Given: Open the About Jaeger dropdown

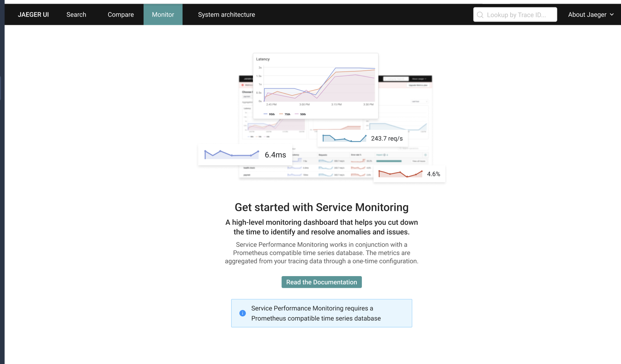Looking at the screenshot, I should [588, 14].
